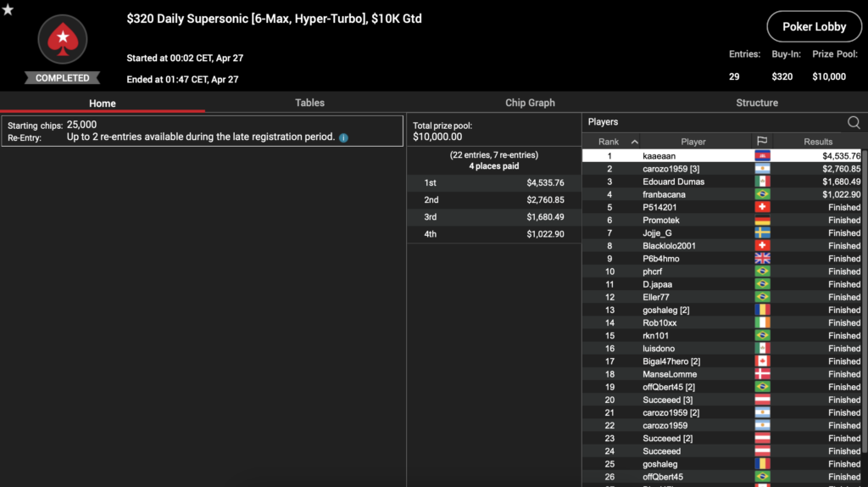The width and height of the screenshot is (868, 487).
Task: Sort players by the Player column header
Action: tap(693, 142)
